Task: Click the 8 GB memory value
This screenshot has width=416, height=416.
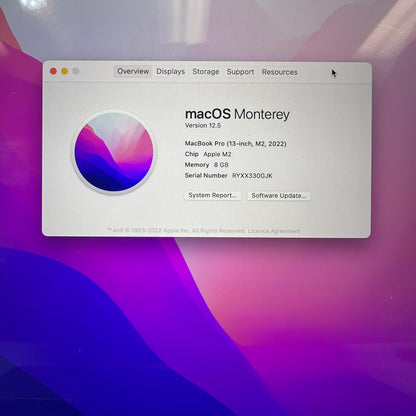Action: coord(221,165)
